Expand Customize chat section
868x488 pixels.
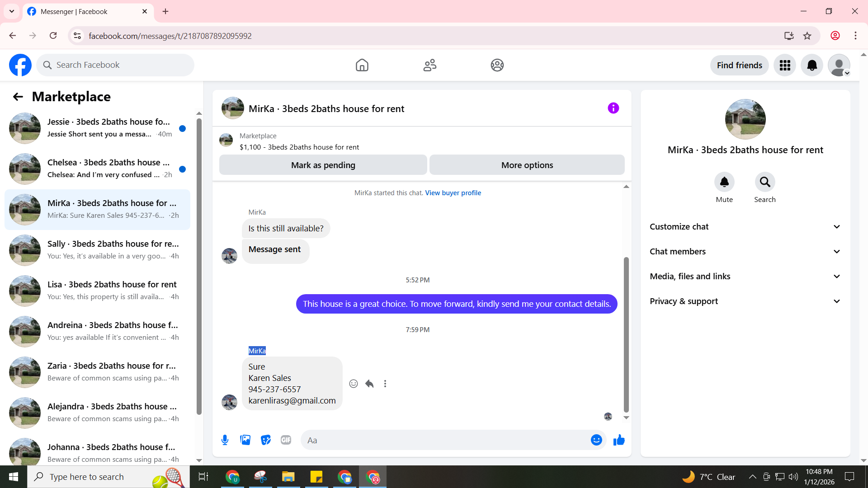(745, 226)
